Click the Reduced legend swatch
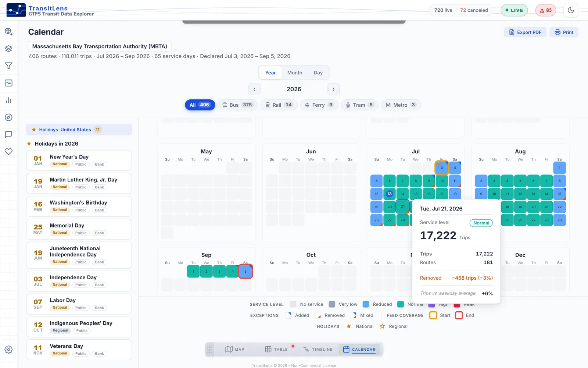Screen dimensions: 588x368 click(366, 304)
